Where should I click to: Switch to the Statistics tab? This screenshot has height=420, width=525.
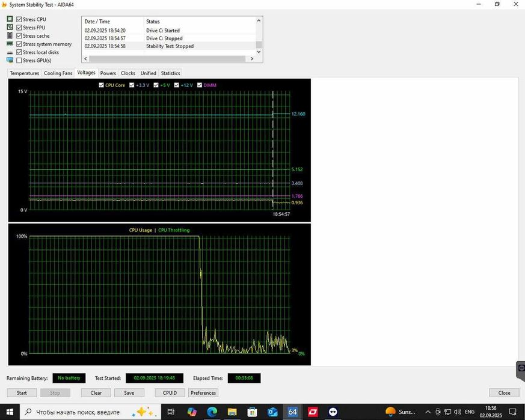(x=170, y=73)
